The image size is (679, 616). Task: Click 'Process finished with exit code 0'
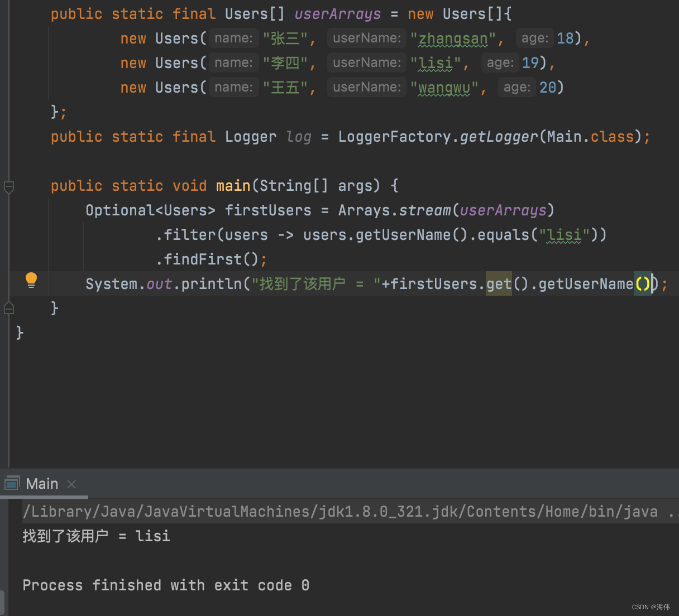[x=166, y=585]
